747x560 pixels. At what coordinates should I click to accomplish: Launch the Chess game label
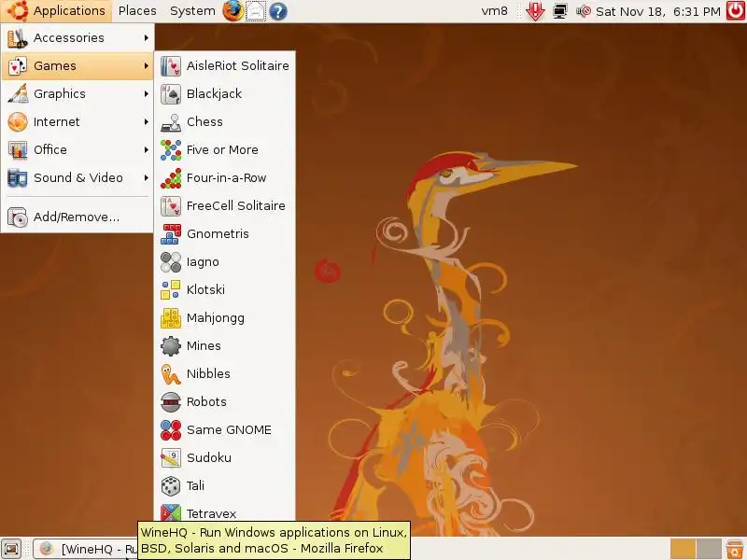click(x=204, y=122)
